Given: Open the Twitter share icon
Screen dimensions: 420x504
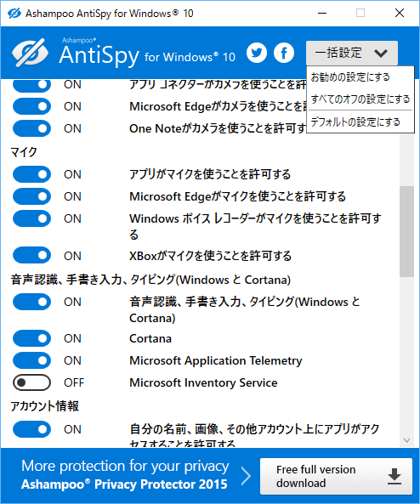Looking at the screenshot, I should pos(256,53).
